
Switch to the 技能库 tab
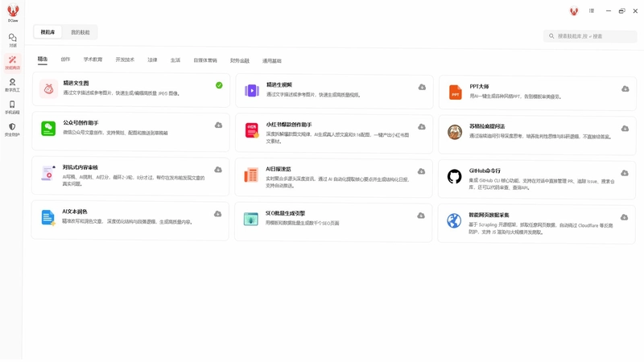coord(47,32)
